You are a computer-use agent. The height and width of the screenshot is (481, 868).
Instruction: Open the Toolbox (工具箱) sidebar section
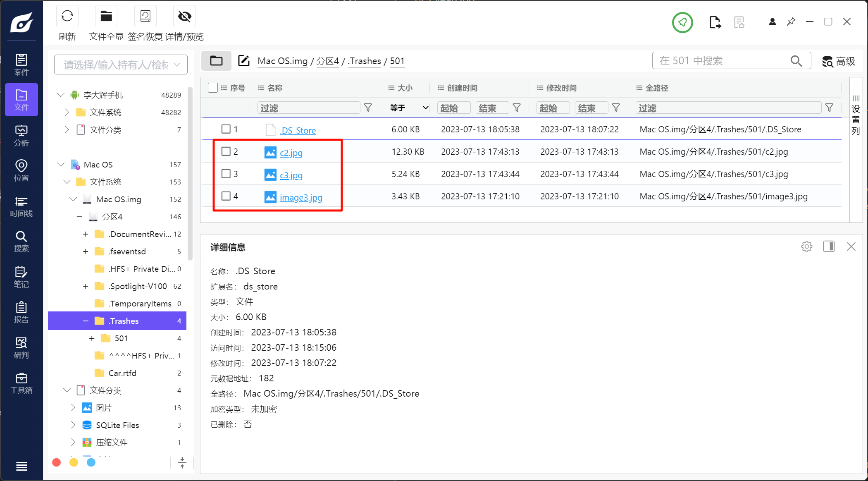pos(21,383)
